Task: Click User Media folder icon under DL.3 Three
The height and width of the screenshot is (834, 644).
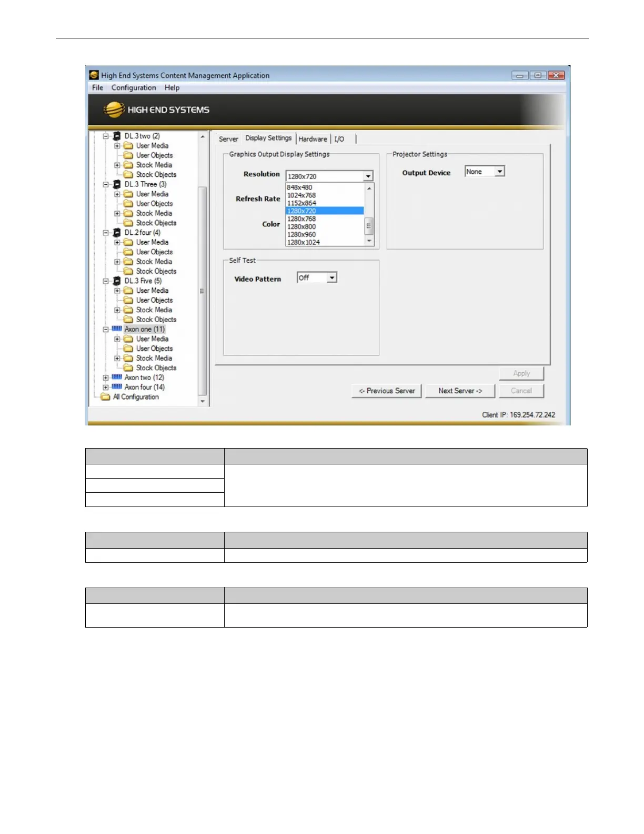Action: coord(128,194)
